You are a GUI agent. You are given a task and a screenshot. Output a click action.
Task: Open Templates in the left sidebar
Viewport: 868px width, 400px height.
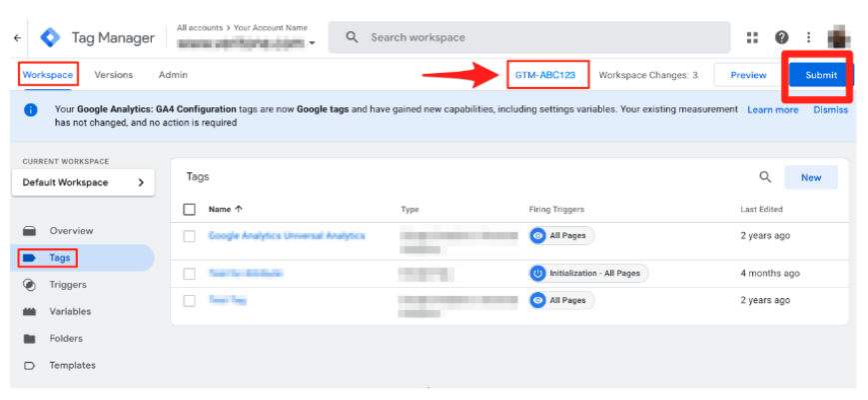click(72, 365)
